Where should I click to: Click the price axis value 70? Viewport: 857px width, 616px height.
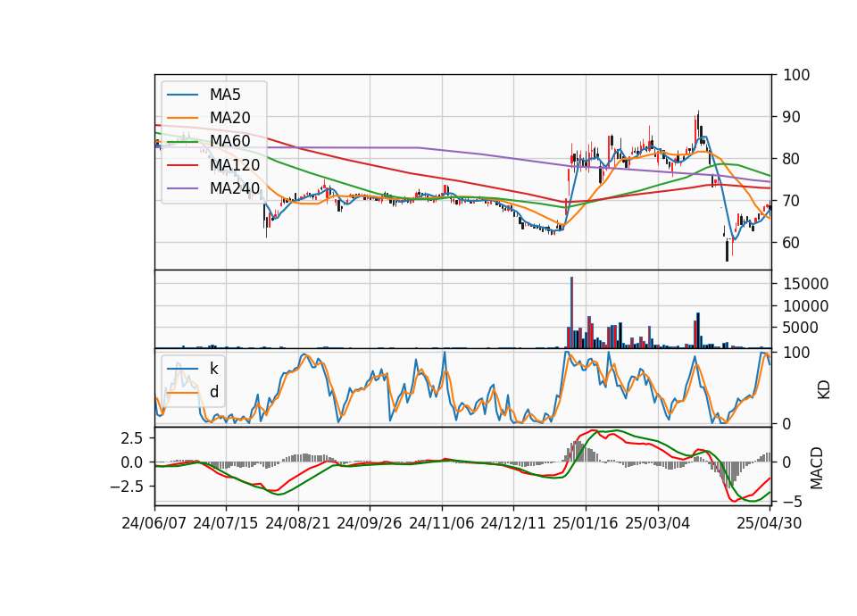pos(792,201)
